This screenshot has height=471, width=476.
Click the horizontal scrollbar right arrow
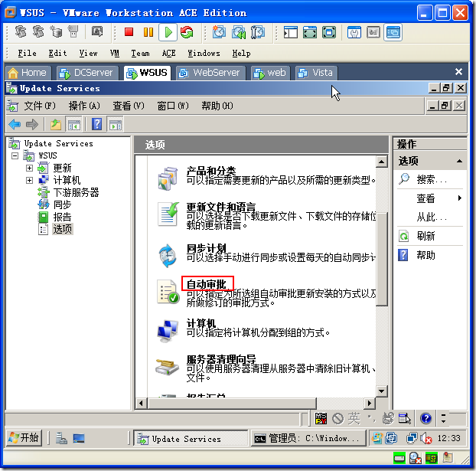point(370,404)
